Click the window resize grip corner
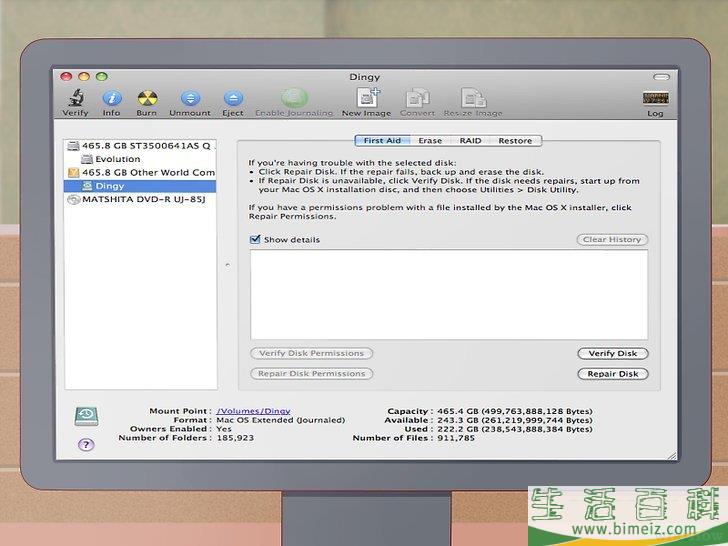728x546 pixels. [672, 455]
